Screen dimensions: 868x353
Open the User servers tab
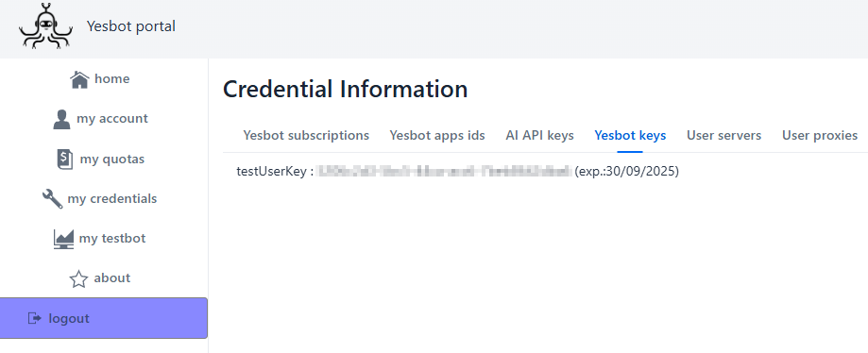tap(723, 136)
